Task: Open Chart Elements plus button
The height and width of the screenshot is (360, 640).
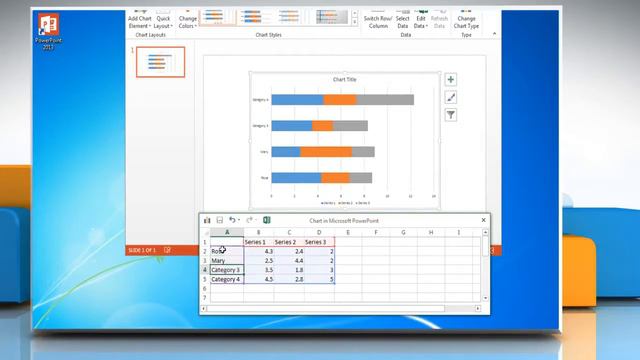Action: [x=451, y=80]
